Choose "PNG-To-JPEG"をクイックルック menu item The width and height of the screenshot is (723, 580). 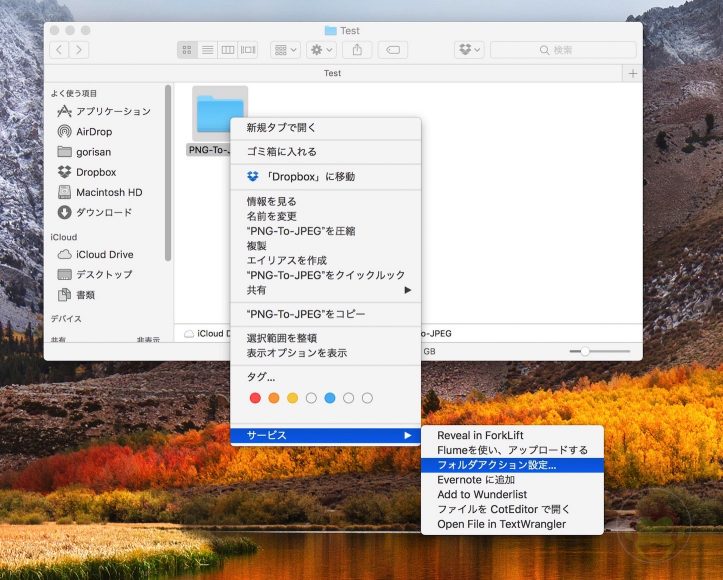[326, 275]
